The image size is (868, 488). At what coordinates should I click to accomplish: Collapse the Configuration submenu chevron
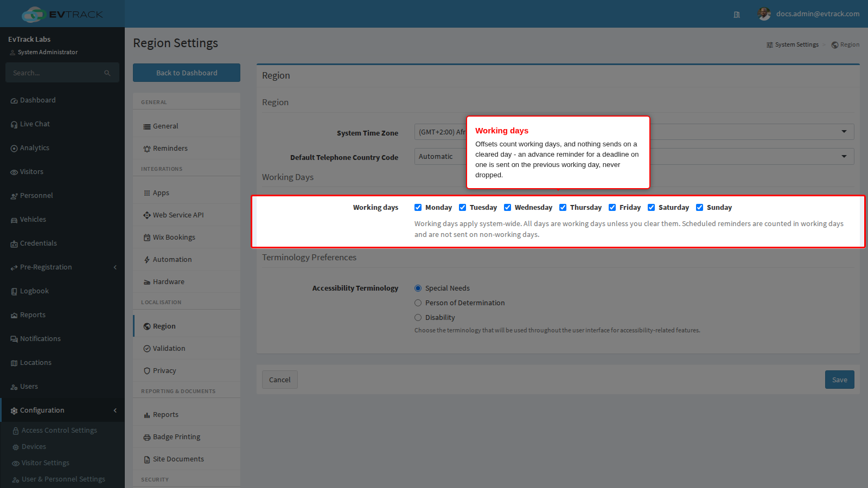[x=115, y=410]
